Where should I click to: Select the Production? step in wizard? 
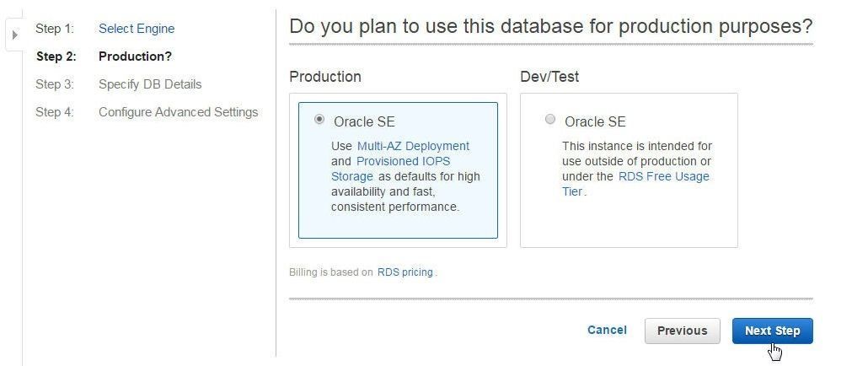(135, 57)
